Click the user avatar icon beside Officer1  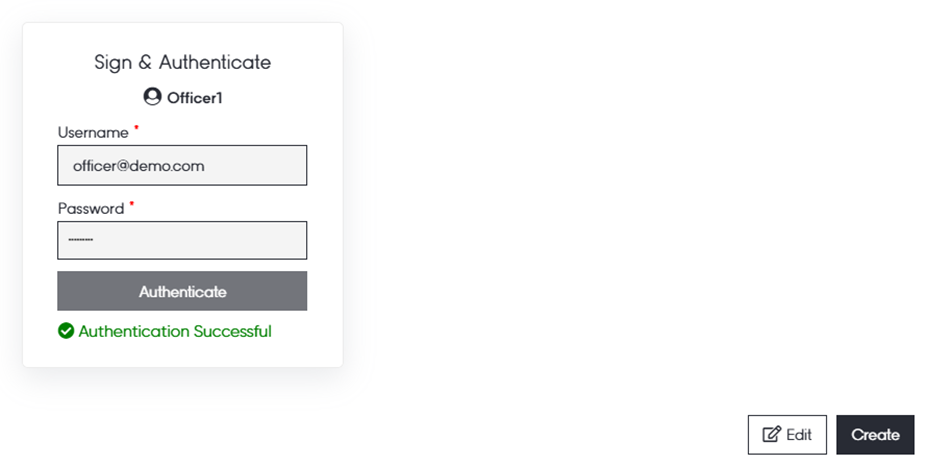tap(152, 97)
